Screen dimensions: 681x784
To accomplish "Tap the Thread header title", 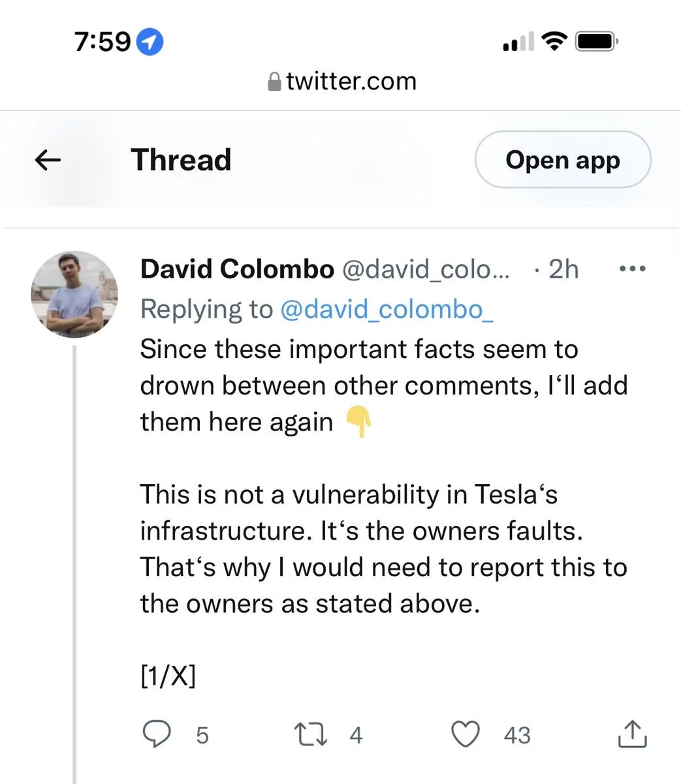I will coord(181,160).
